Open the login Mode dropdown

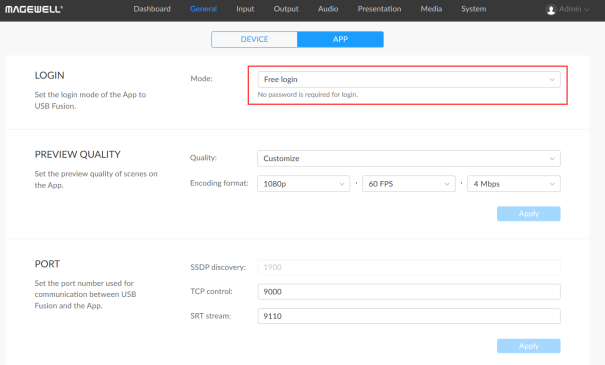pyautogui.click(x=409, y=79)
